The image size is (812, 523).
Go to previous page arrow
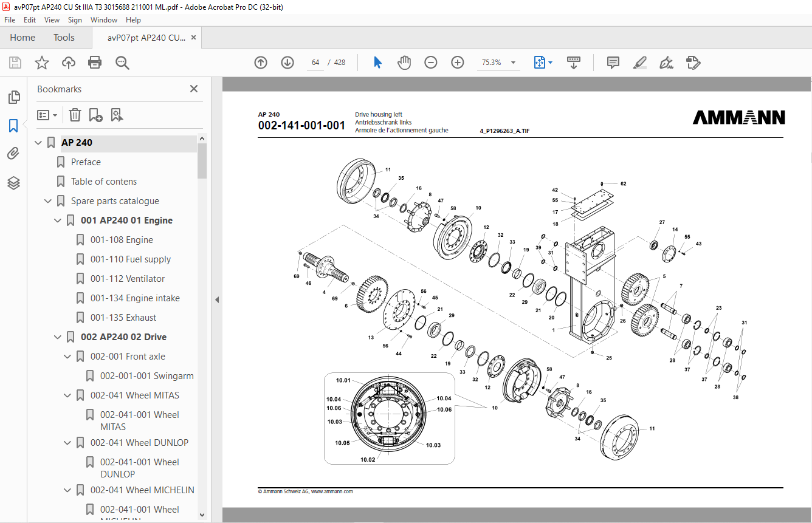click(x=261, y=63)
